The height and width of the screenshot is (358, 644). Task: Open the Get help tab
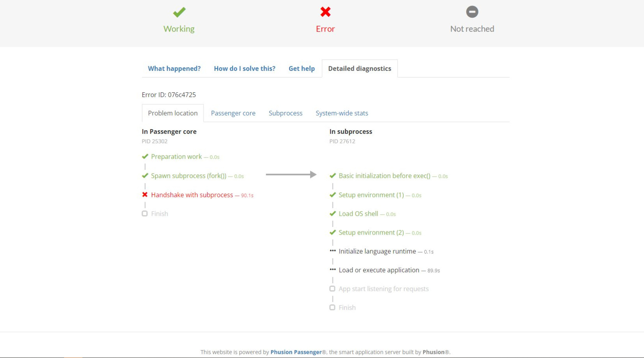pyautogui.click(x=302, y=69)
